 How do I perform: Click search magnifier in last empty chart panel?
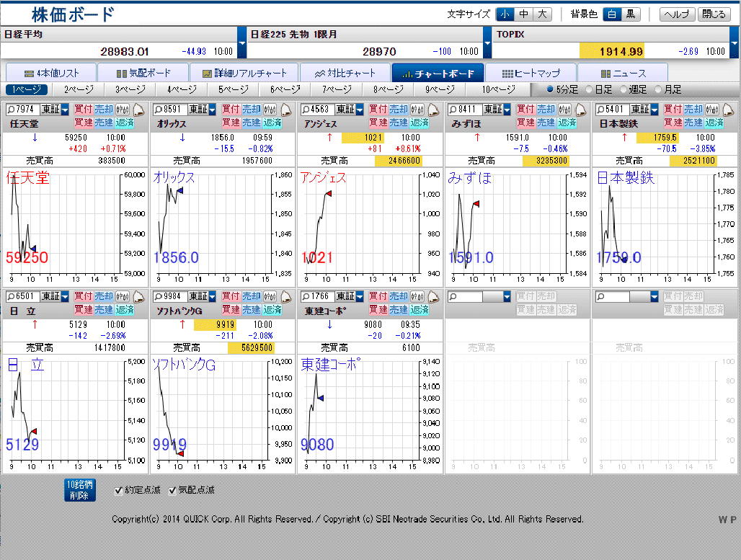click(600, 297)
